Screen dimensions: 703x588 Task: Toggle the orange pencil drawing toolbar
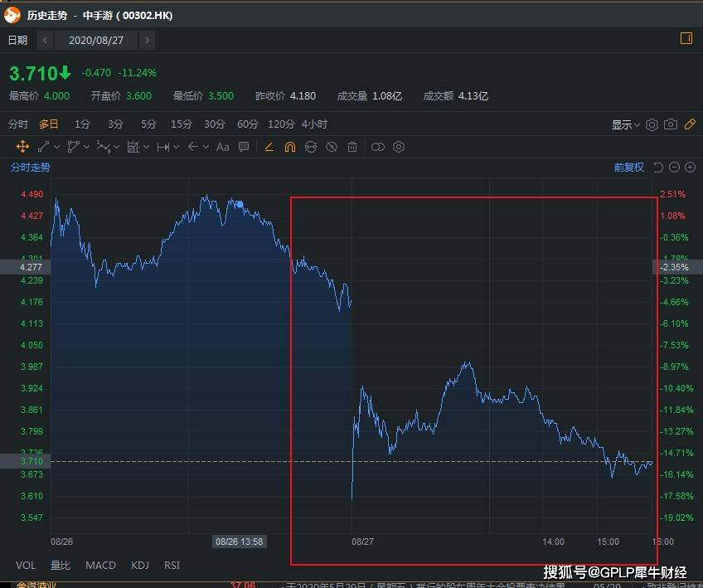click(x=690, y=124)
